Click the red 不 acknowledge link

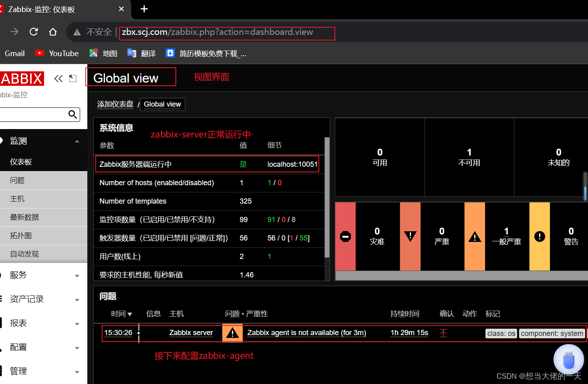(443, 333)
